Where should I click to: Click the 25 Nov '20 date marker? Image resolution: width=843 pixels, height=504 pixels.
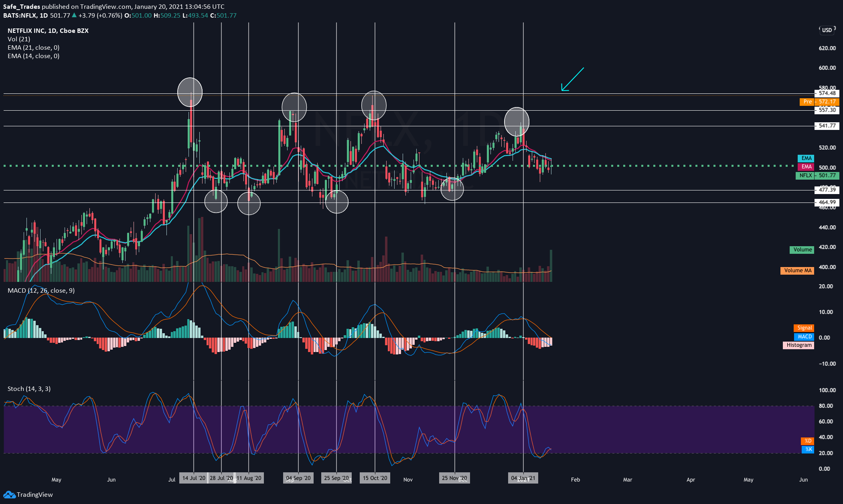click(x=455, y=478)
